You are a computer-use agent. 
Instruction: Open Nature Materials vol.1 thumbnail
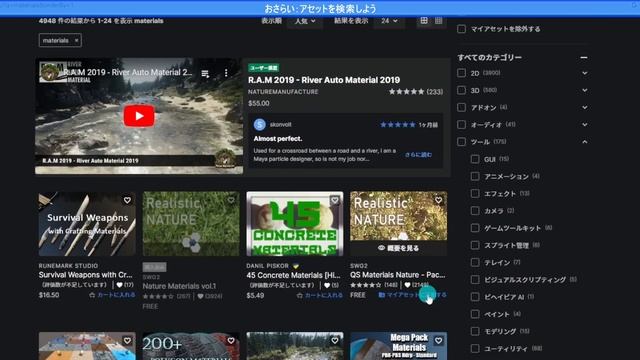pos(191,224)
